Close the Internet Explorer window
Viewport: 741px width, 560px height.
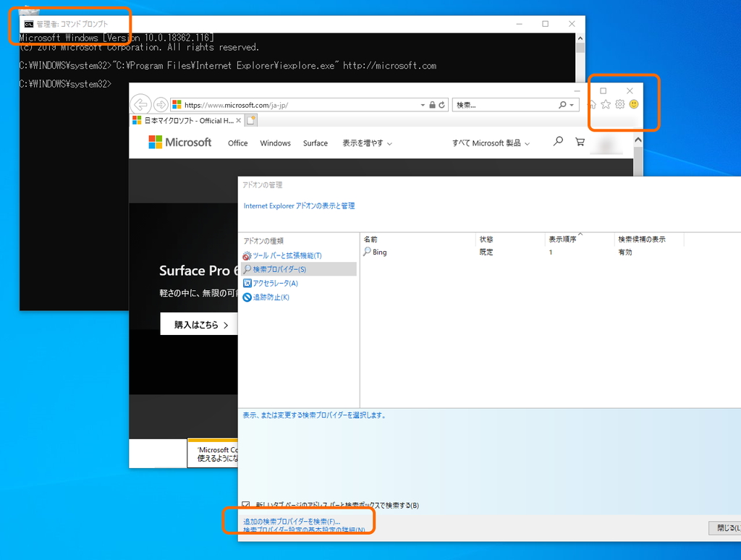point(630,90)
